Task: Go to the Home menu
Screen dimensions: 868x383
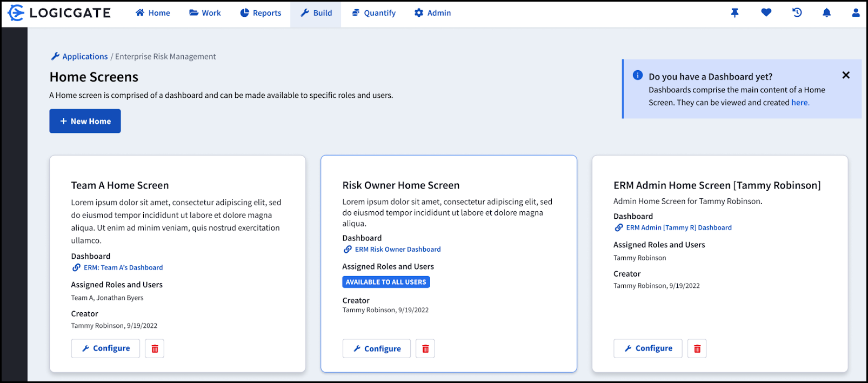Action: coord(153,13)
